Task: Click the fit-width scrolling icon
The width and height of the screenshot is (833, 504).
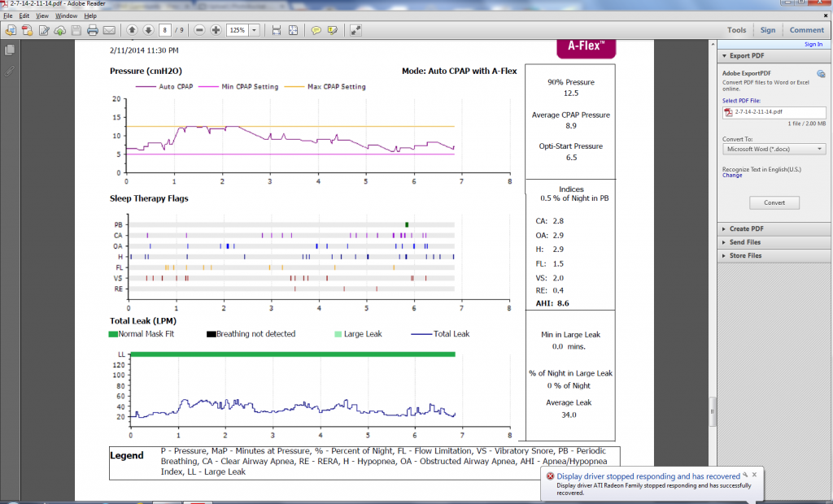Action: (x=277, y=30)
